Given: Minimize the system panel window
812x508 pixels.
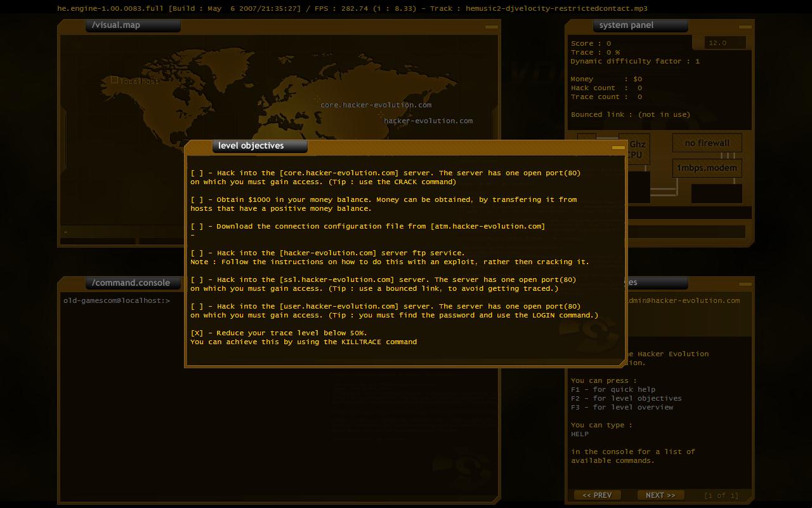Looking at the screenshot, I should [745, 27].
